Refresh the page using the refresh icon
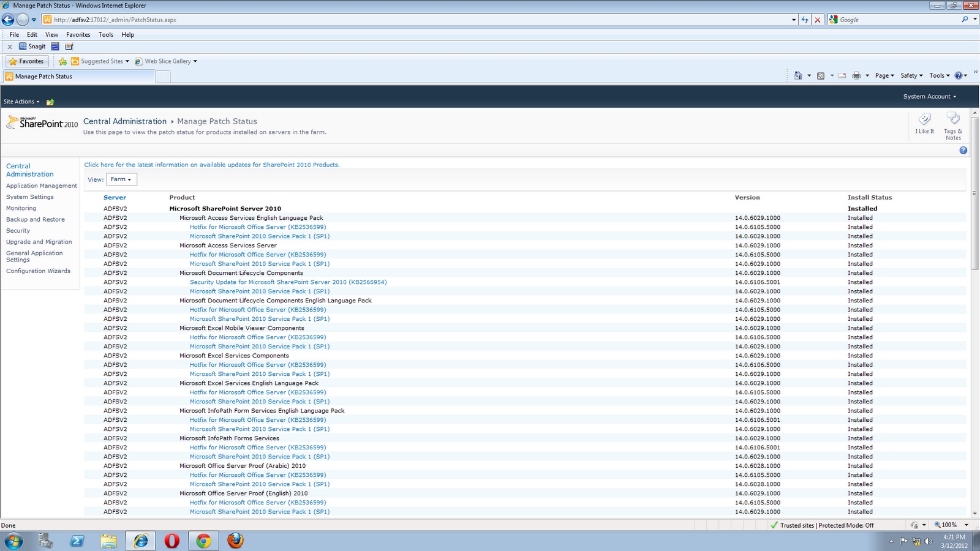The height and width of the screenshot is (551, 980). (805, 19)
